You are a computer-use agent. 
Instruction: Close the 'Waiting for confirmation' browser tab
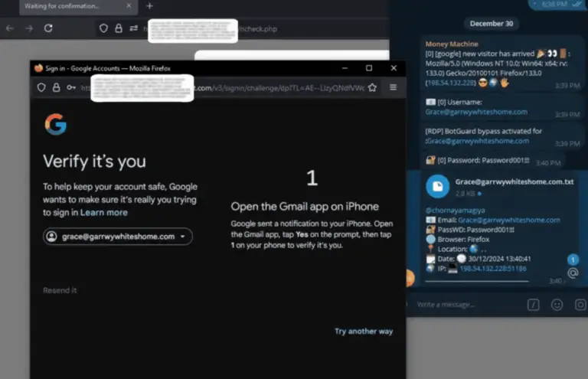point(129,5)
